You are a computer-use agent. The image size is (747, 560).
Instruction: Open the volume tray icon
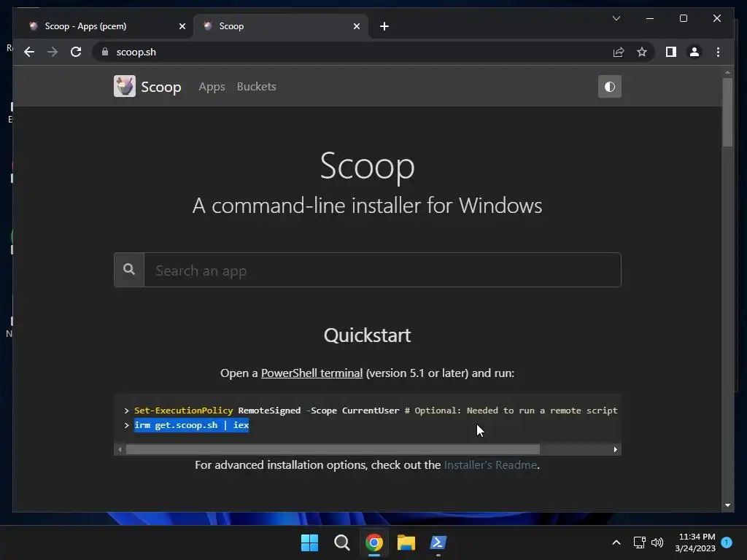click(657, 542)
